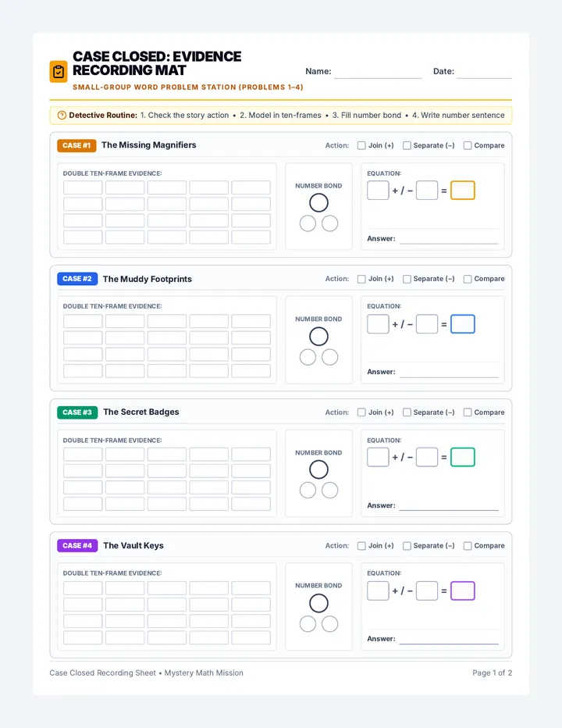Click the top number bond circle in Case #3
562x728 pixels.
coord(318,469)
